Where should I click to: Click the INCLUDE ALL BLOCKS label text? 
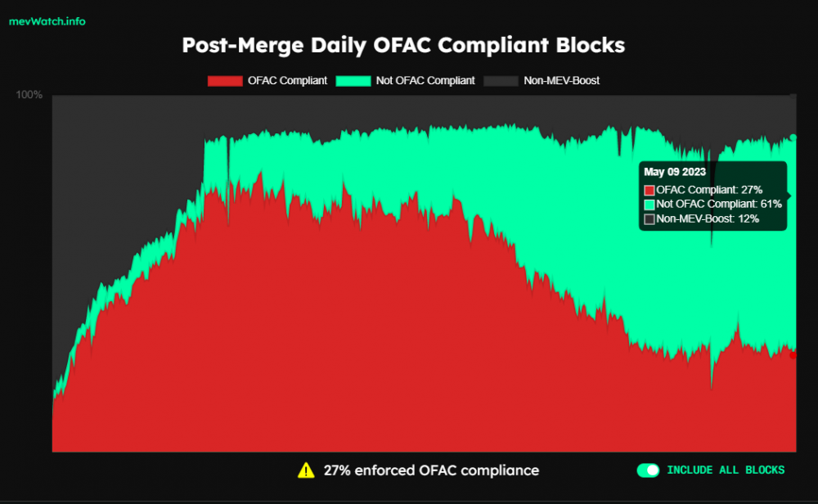(x=726, y=470)
